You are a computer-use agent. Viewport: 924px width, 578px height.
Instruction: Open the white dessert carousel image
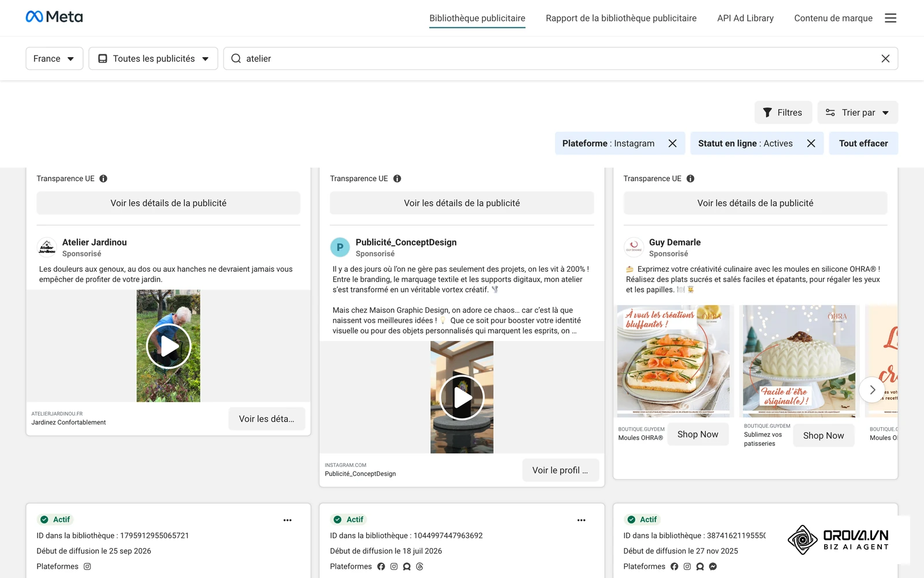pos(799,361)
